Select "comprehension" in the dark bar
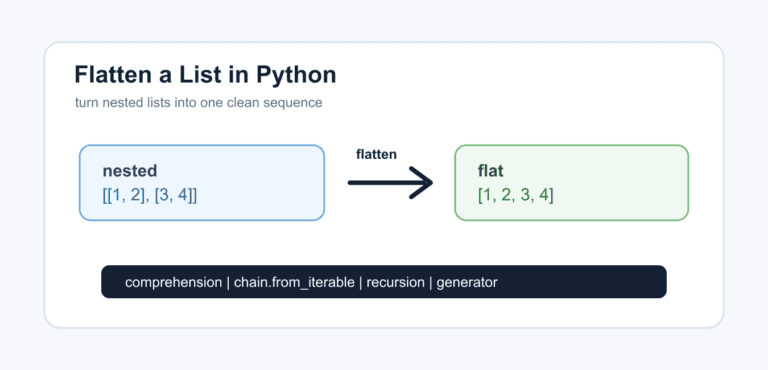The width and height of the screenshot is (768, 370). (173, 283)
